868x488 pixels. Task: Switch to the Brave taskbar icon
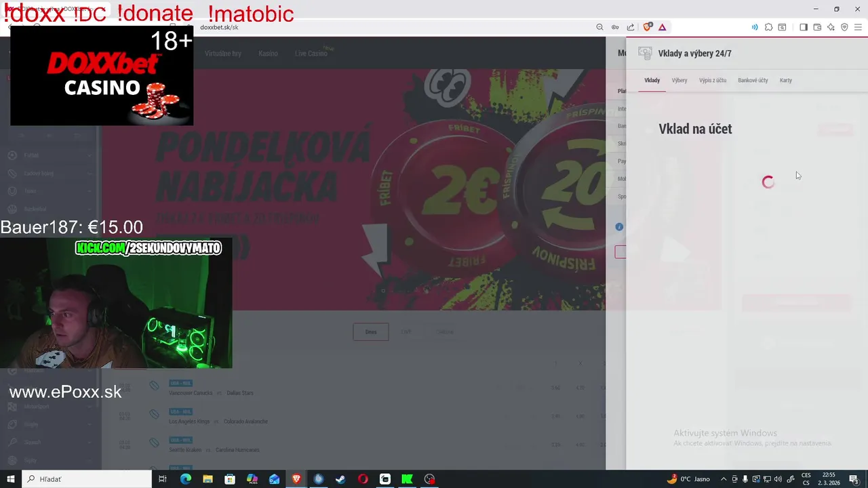[x=296, y=479]
